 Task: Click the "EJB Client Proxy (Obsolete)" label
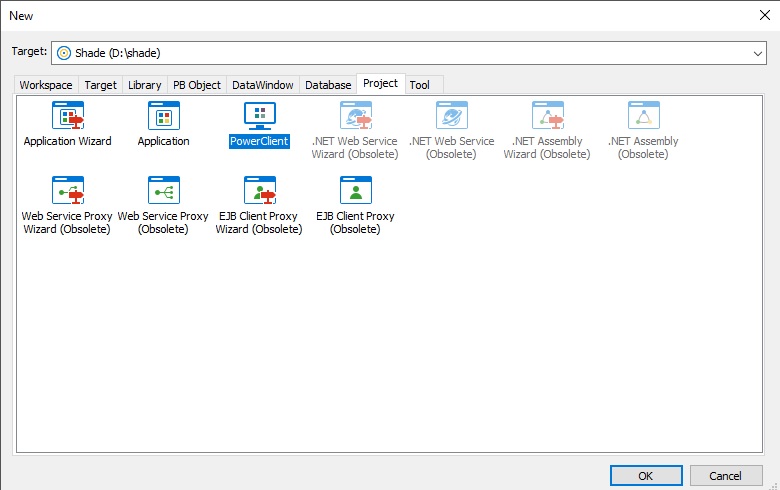pyautogui.click(x=355, y=222)
